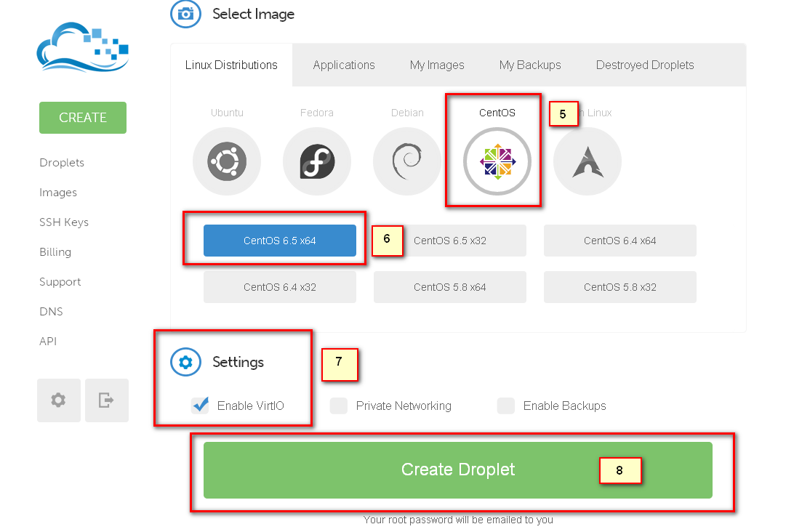Click the Settings gear circle icon
Viewport: 786px width, 532px height.
click(185, 362)
